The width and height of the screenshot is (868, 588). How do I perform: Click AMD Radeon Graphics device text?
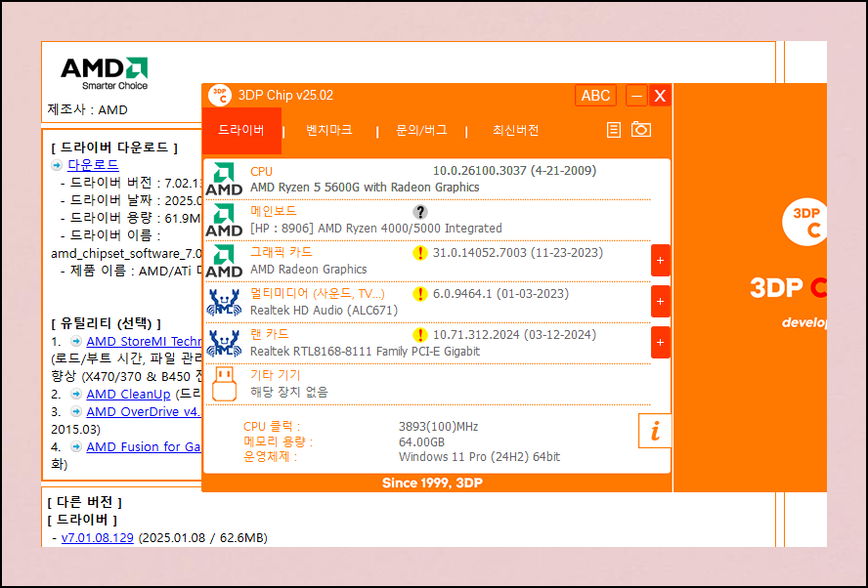click(x=308, y=270)
